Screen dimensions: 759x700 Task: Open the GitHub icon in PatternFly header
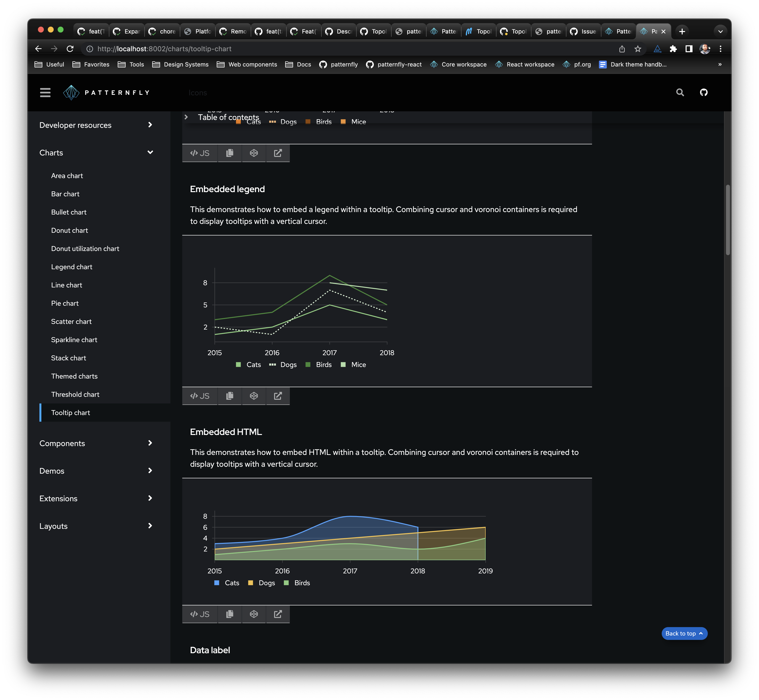(x=703, y=92)
